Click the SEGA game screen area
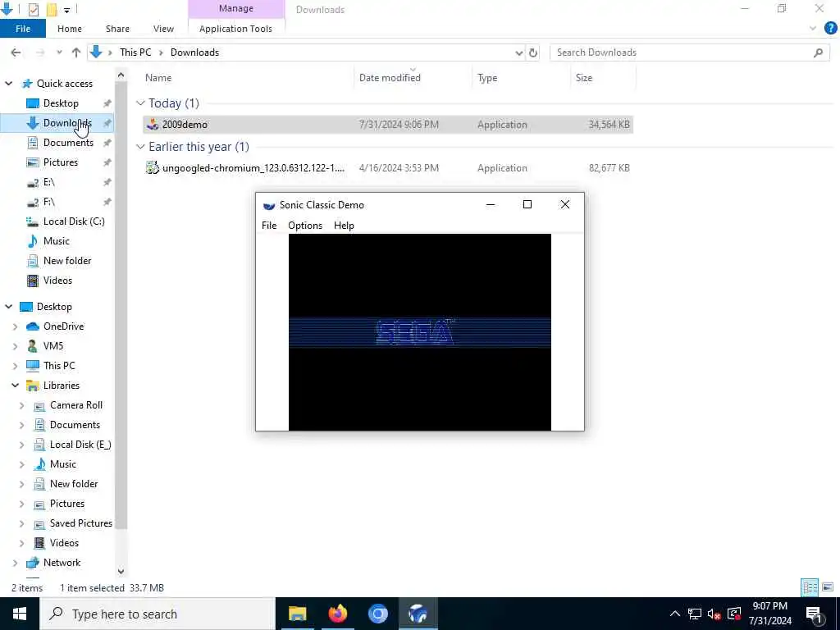The image size is (840, 630). pyautogui.click(x=419, y=332)
